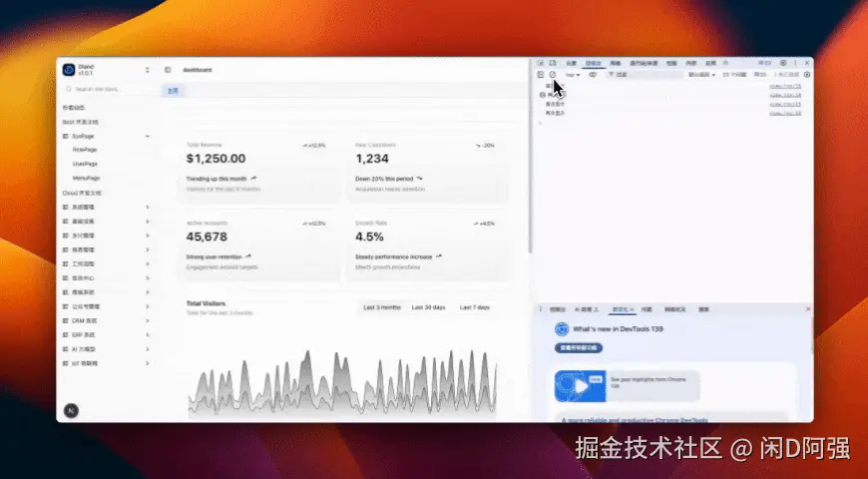Viewport: 868px width, 479px height.
Task: Open the source link of top console message
Action: (785, 86)
